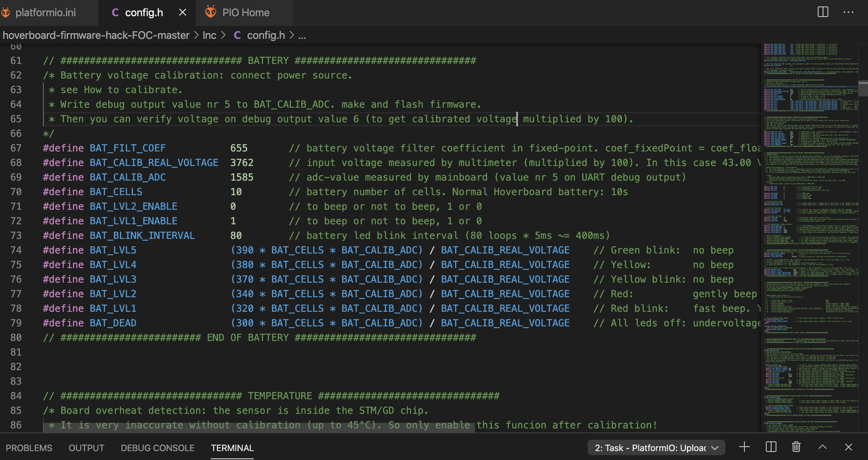
Task: Click the 'gently beep' comment text
Action: [725, 294]
